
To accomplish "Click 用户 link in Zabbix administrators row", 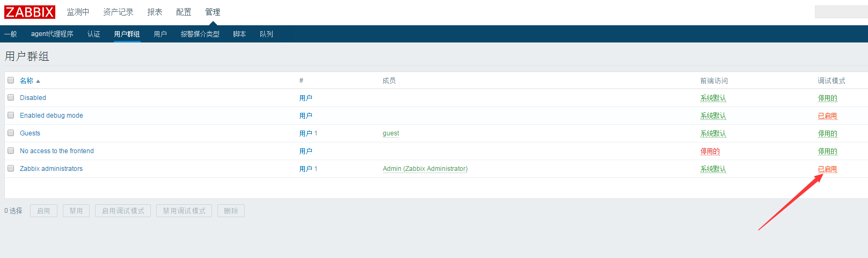I will pyautogui.click(x=306, y=169).
